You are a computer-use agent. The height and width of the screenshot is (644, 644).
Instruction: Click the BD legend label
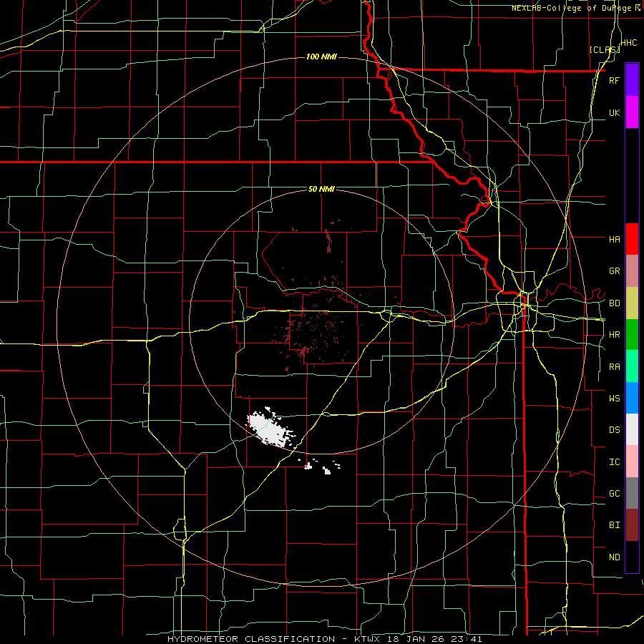(614, 303)
